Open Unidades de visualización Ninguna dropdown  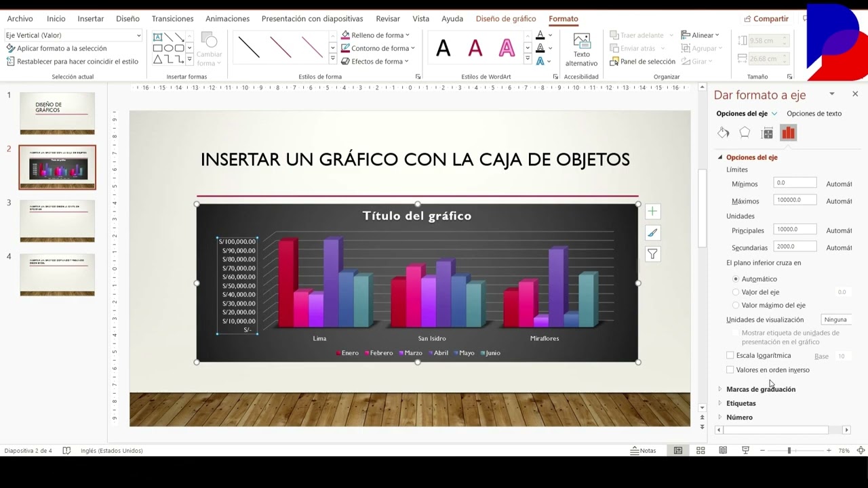[837, 319]
